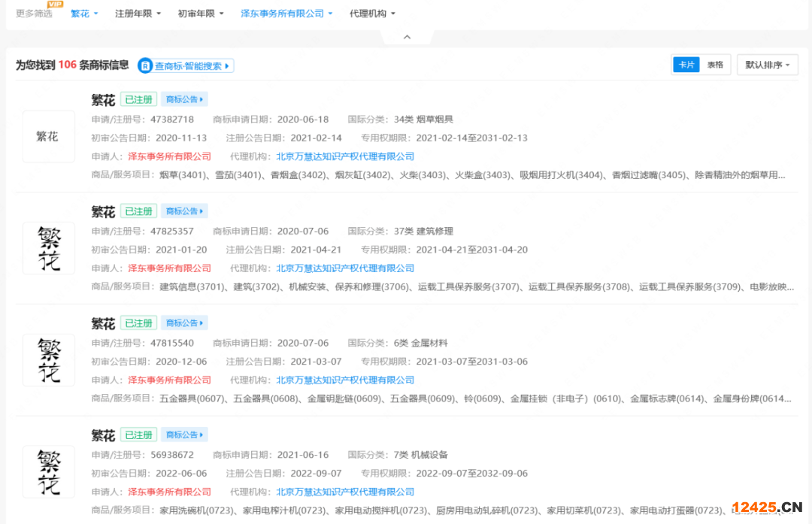Open 商标公告 for registration 56938672

(184, 435)
